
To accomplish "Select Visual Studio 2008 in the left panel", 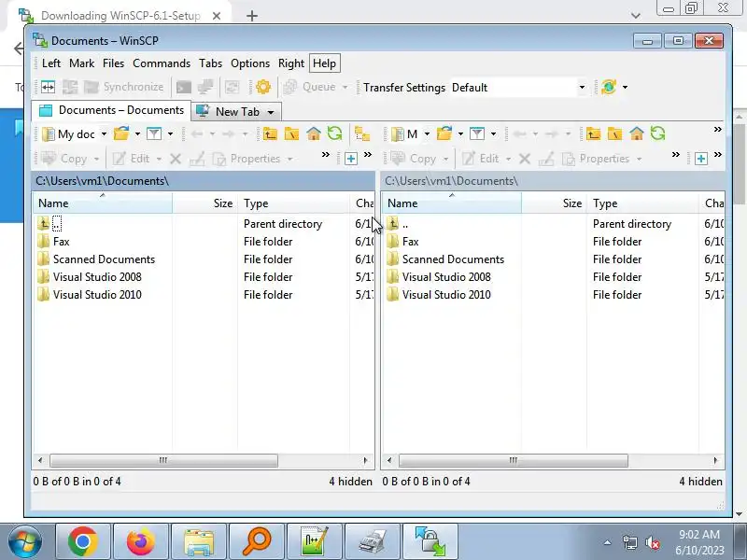I will pos(97,277).
